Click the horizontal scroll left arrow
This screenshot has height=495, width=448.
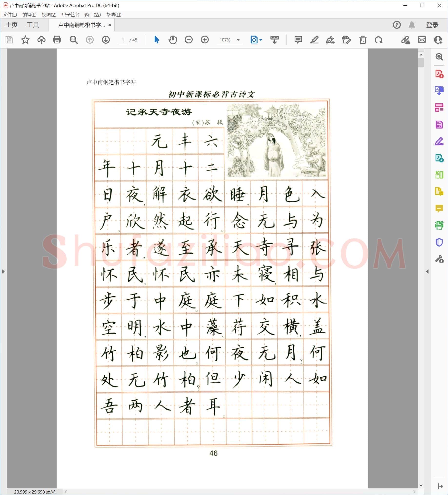click(66, 492)
